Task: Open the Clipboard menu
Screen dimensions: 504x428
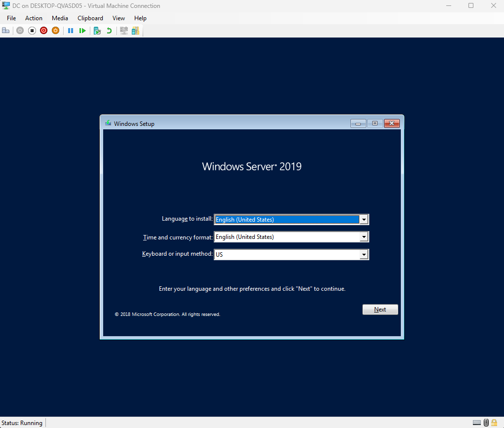Action: 90,18
